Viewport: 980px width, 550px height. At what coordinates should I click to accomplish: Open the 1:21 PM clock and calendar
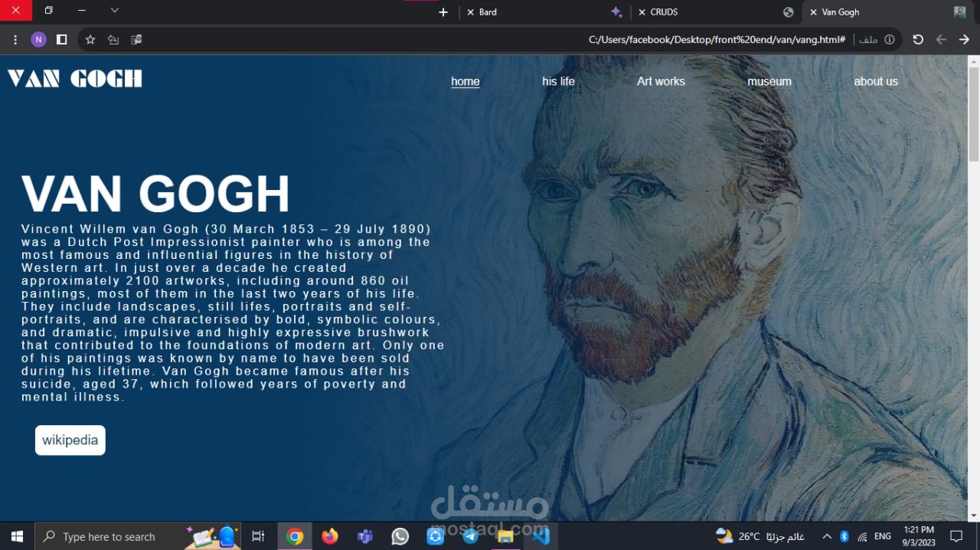pos(919,536)
